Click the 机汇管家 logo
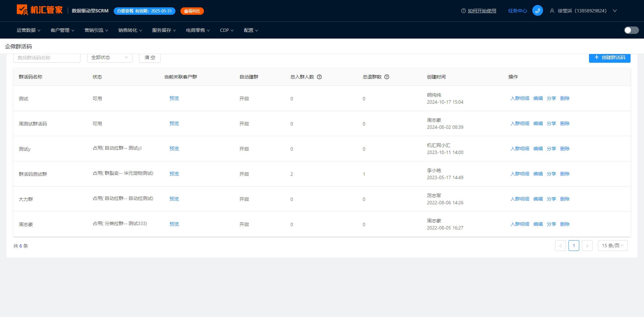Image resolution: width=644 pixels, height=317 pixels. coord(40,10)
